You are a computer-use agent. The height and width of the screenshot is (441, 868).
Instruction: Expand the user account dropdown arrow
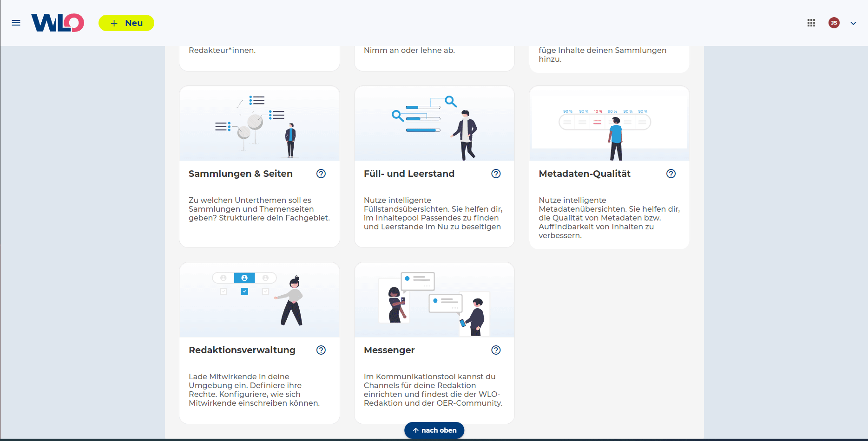click(853, 23)
